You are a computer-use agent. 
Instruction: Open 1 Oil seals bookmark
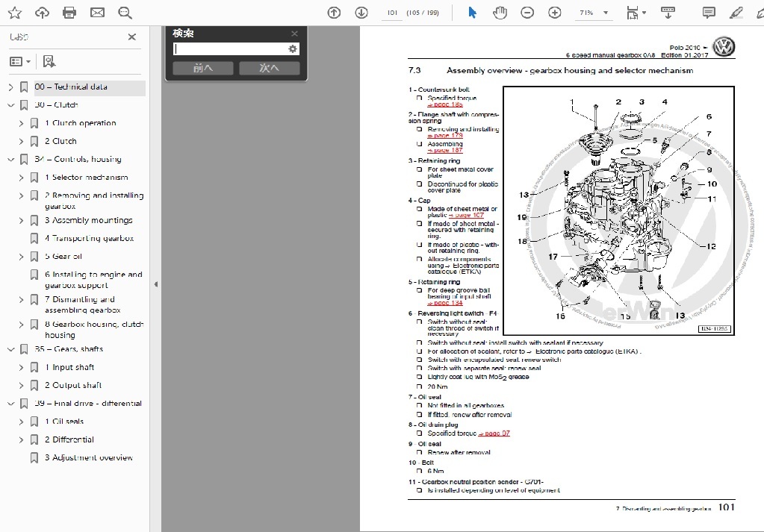pos(64,422)
